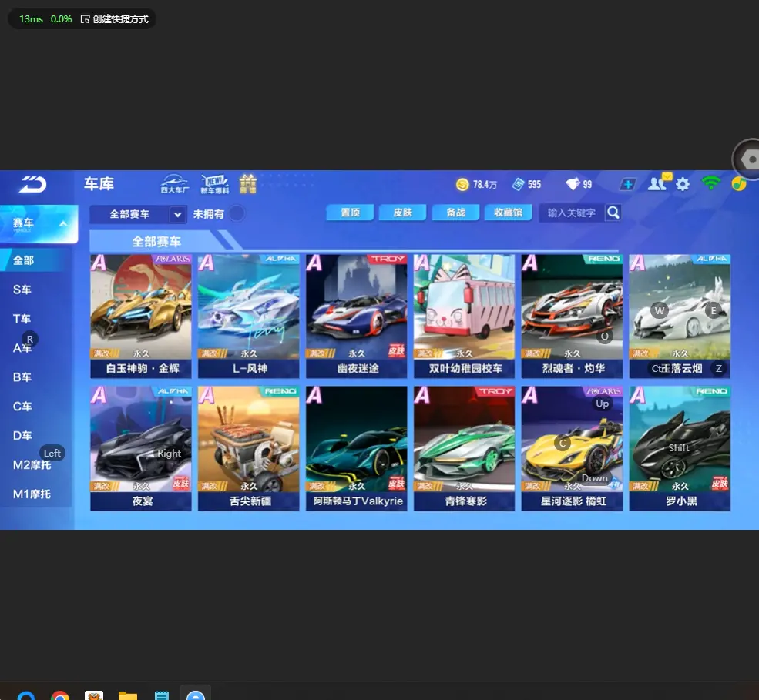Click the 595 coupon balance
759x700 pixels.
(535, 185)
